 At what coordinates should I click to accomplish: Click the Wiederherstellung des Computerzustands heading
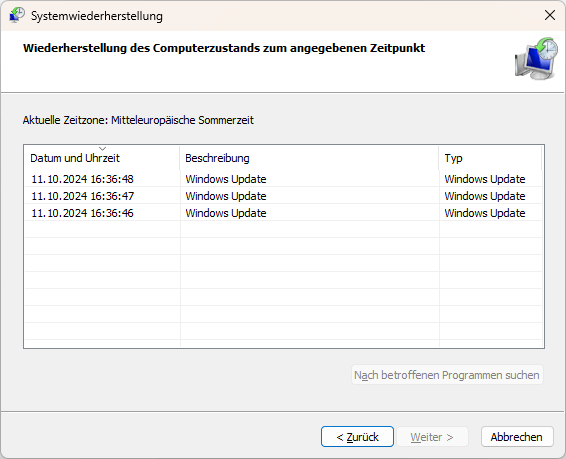click(x=224, y=48)
